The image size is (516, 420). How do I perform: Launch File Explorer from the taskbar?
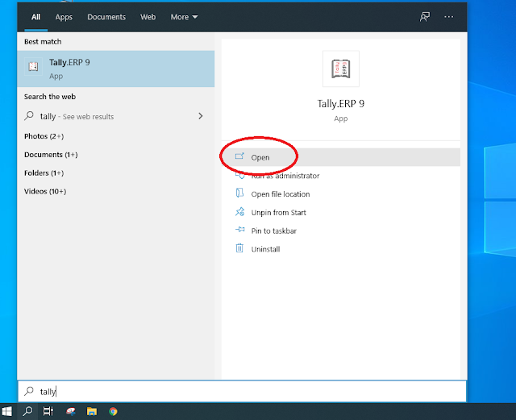click(92, 411)
